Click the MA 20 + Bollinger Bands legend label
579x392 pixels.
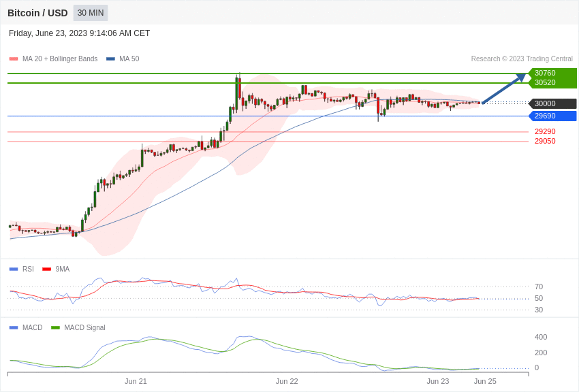60,59
